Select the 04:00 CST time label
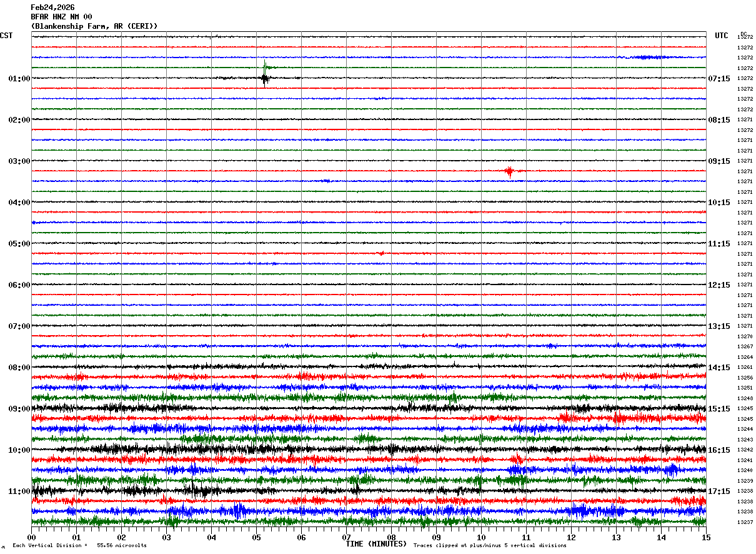Image resolution: width=756 pixels, height=554 pixels. point(19,203)
